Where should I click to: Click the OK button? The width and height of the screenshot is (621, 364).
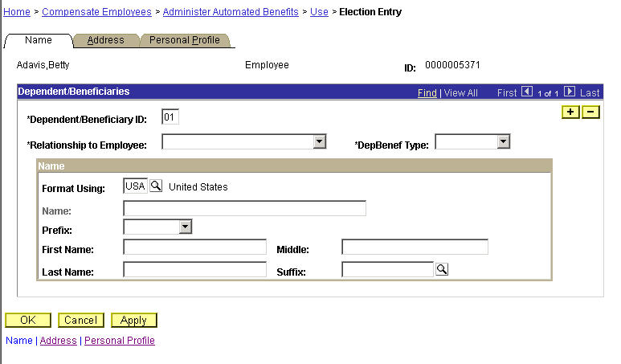click(28, 320)
